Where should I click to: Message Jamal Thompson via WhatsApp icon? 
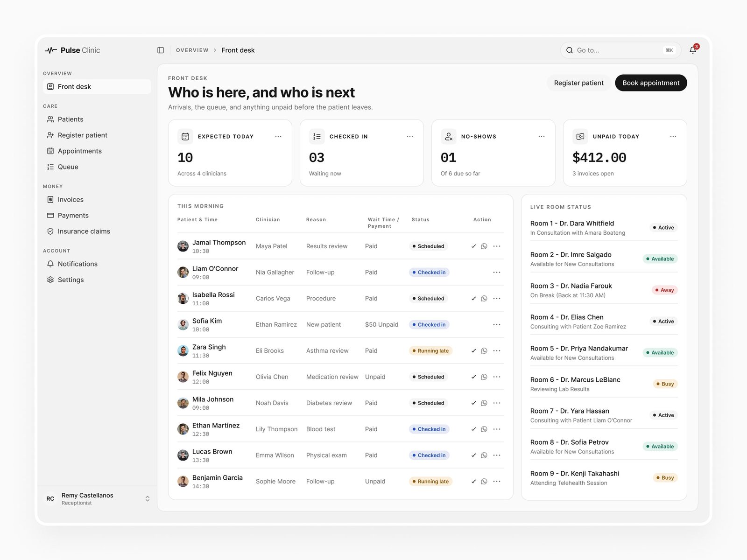tap(484, 246)
